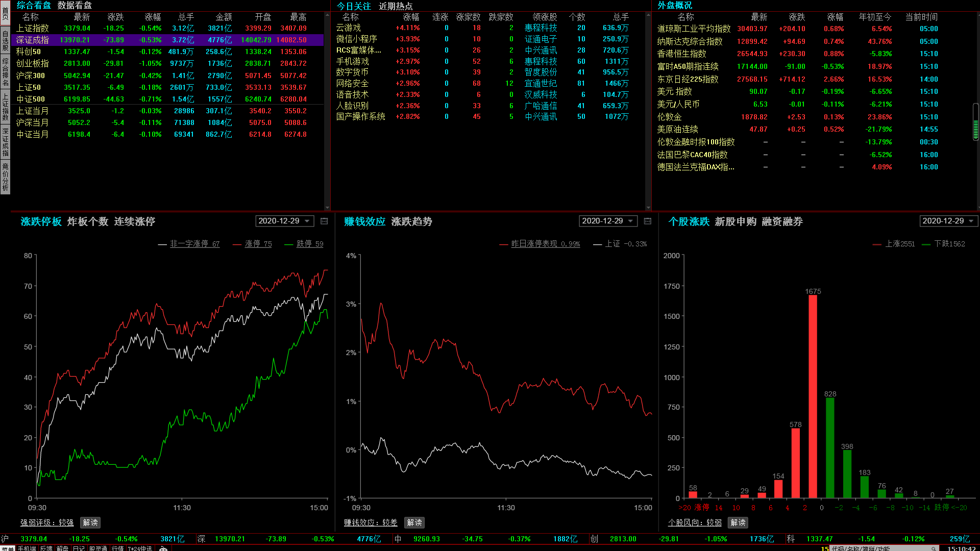This screenshot has height=551, width=980.
Task: Switch to the 炸板个数 chart tab
Action: [x=88, y=221]
